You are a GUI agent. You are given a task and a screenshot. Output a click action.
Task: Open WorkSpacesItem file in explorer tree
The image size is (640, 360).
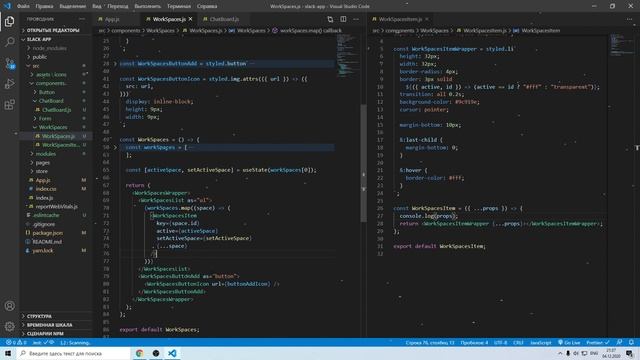point(60,145)
